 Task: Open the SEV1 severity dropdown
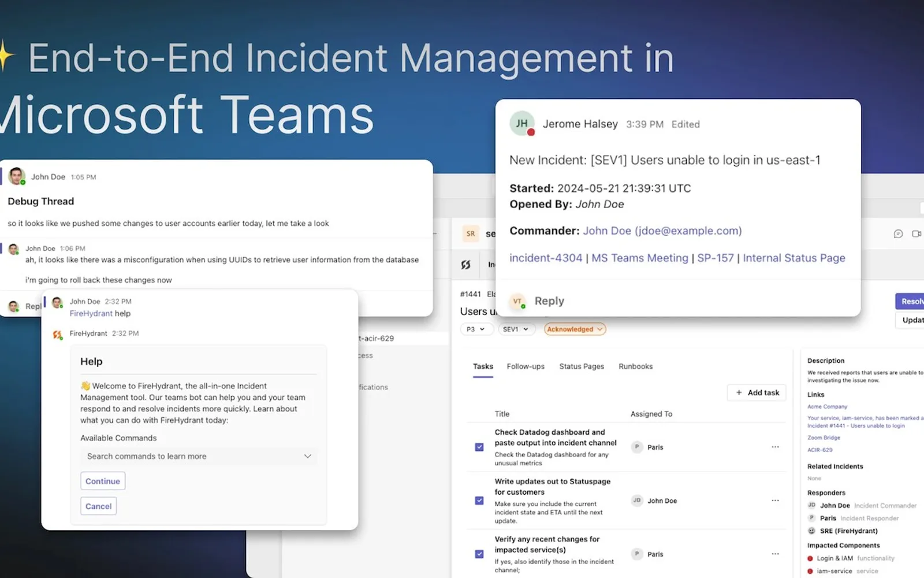[x=516, y=329]
